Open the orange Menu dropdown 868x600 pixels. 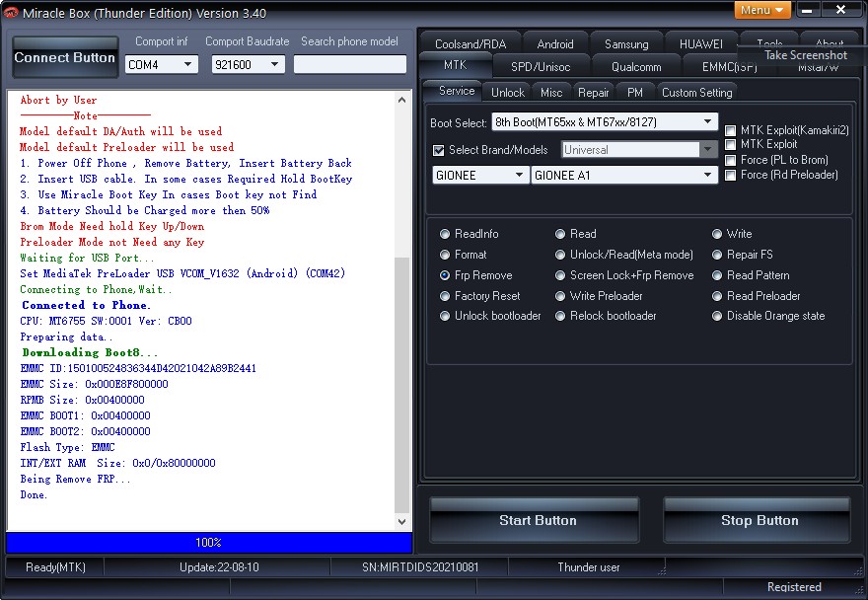coord(762,10)
